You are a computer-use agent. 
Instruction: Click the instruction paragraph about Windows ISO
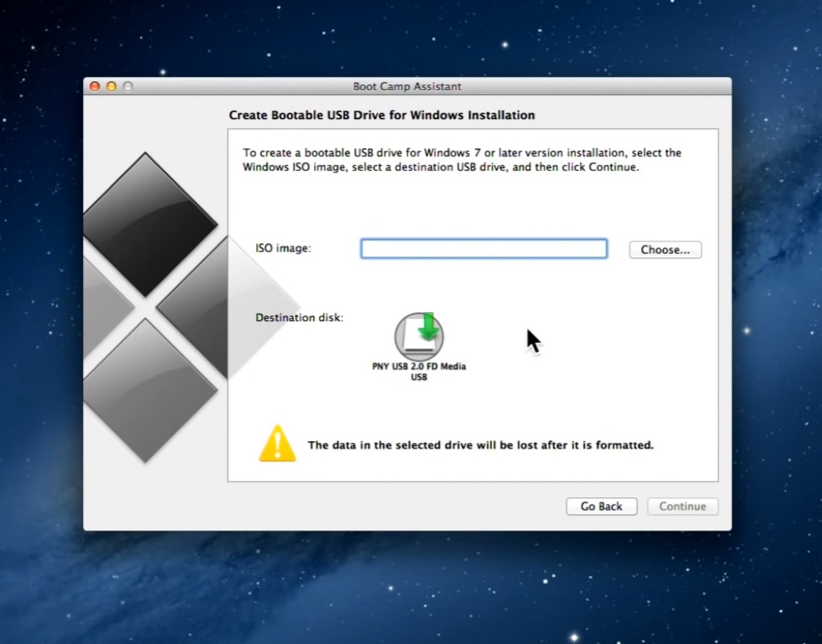(x=461, y=159)
